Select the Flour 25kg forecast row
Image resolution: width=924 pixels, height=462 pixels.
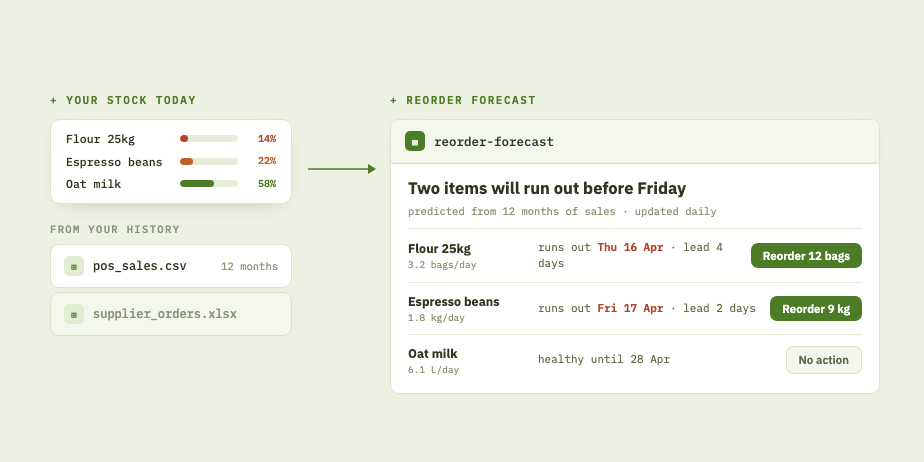coord(635,256)
